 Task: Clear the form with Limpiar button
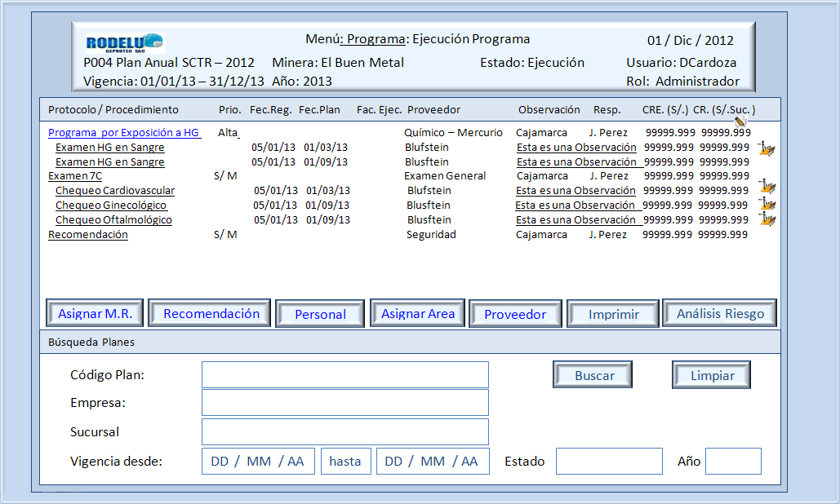[712, 374]
